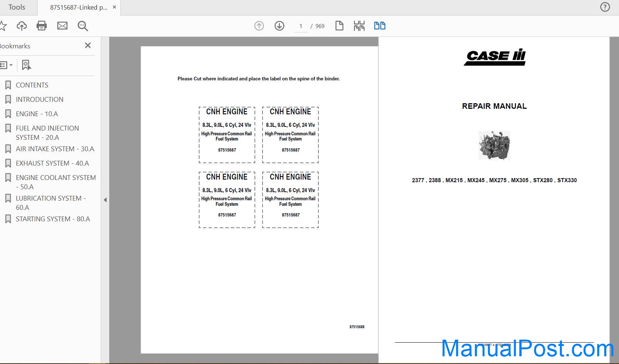Click the 87515688 page footer number
This screenshot has height=364, width=619.
coord(357,327)
